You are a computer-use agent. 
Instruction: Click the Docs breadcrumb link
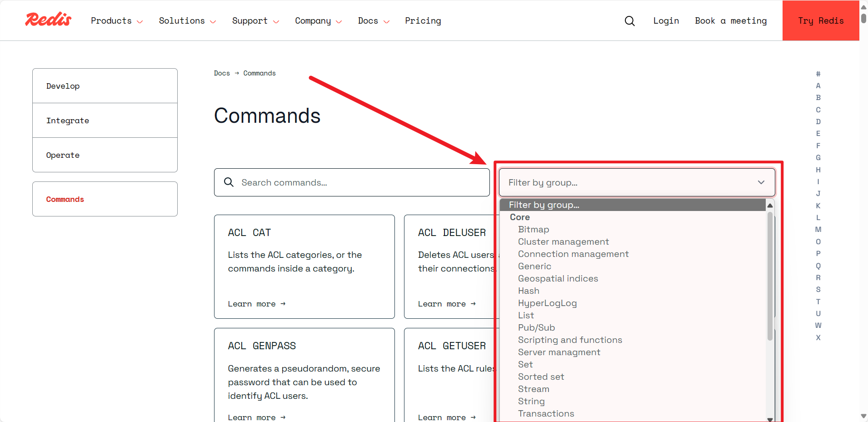pyautogui.click(x=222, y=73)
